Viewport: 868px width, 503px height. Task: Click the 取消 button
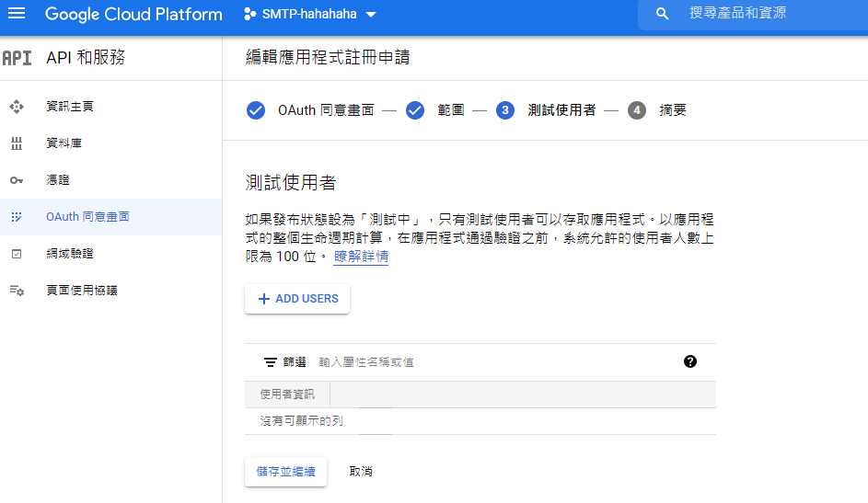tap(361, 472)
